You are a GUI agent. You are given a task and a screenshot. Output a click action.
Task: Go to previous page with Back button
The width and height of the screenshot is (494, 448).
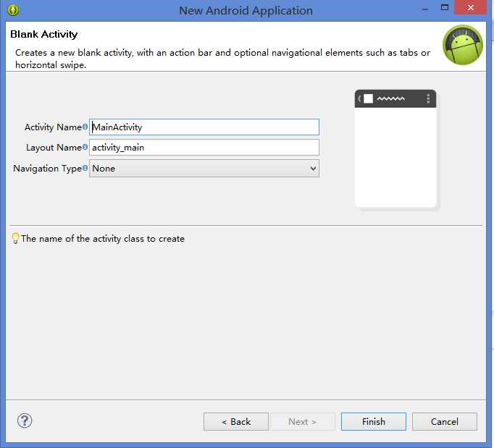pos(236,421)
